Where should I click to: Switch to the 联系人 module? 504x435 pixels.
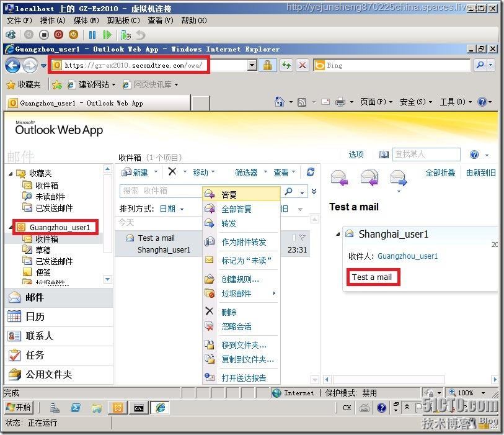click(59, 336)
